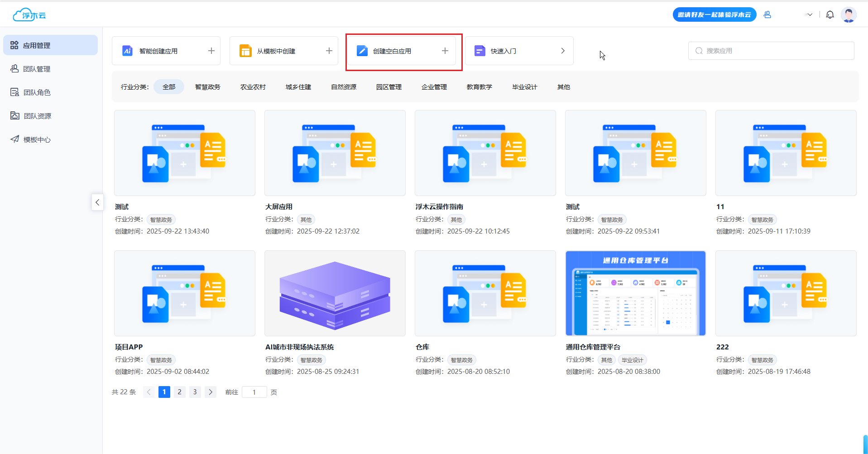The height and width of the screenshot is (454, 868).
Task: Open 团队管理 in the sidebar
Action: (x=37, y=69)
